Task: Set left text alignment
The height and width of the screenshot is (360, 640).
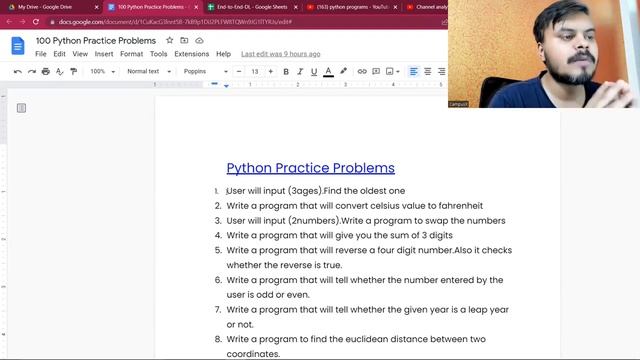Action: click(413, 71)
